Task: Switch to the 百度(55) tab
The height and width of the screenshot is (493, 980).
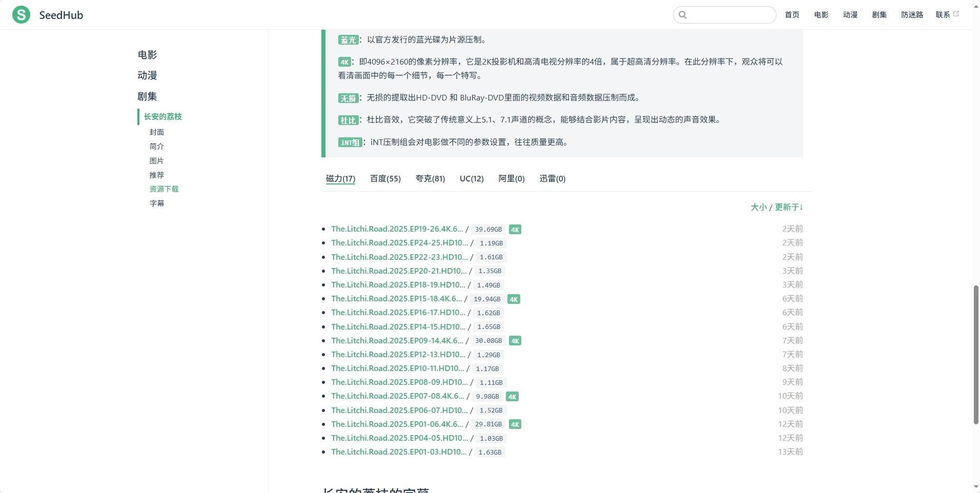Action: (x=384, y=179)
